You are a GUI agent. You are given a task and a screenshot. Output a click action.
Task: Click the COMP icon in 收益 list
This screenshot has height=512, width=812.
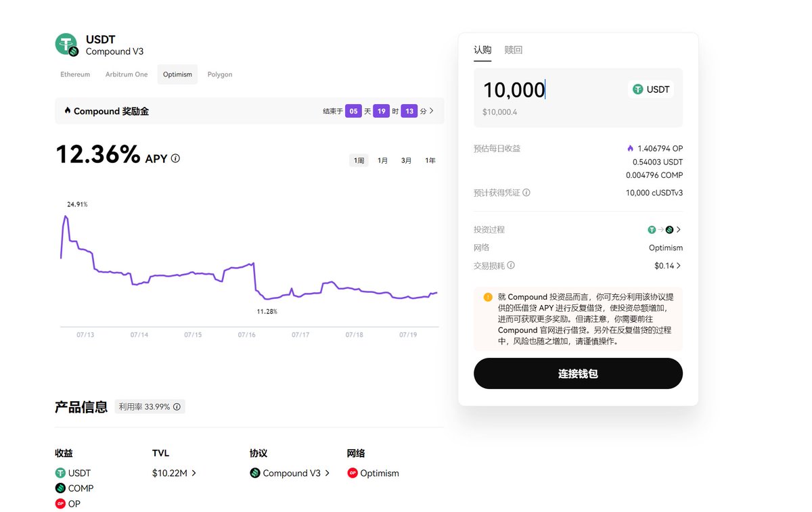coord(60,488)
